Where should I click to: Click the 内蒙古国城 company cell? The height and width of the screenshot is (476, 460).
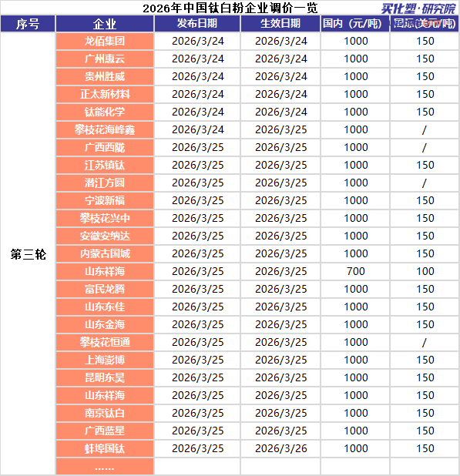click(105, 253)
